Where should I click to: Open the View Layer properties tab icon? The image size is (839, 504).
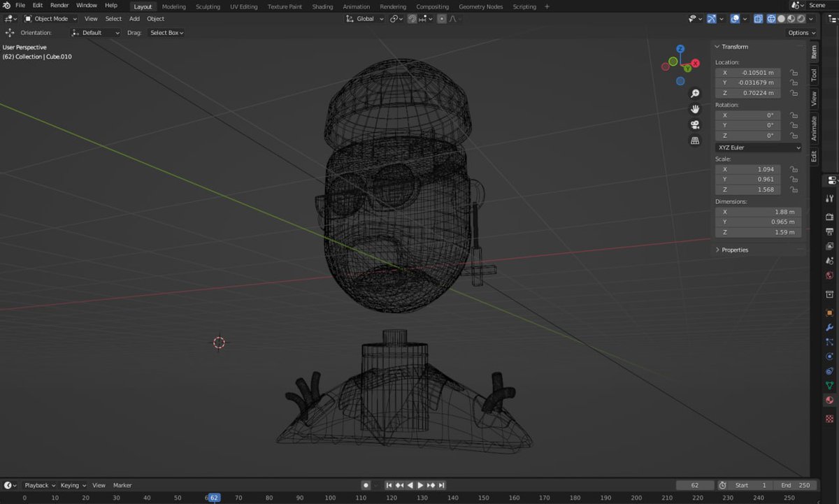tap(830, 246)
